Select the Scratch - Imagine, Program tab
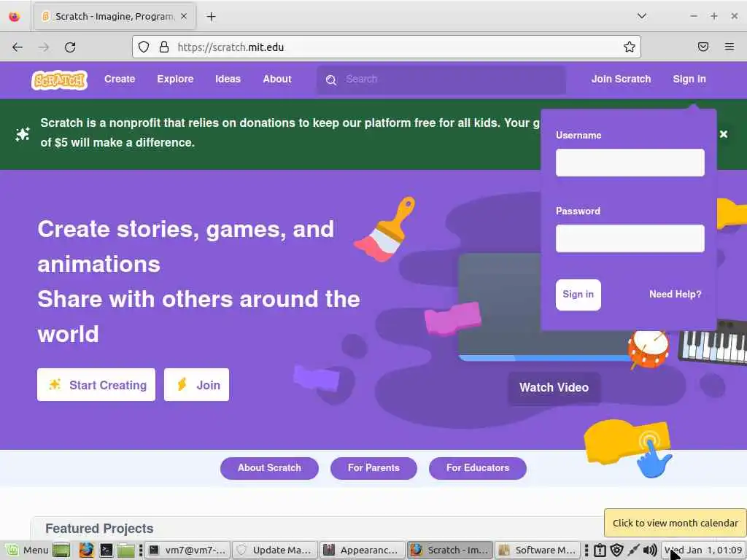The width and height of the screenshot is (747, 560). click(x=115, y=17)
